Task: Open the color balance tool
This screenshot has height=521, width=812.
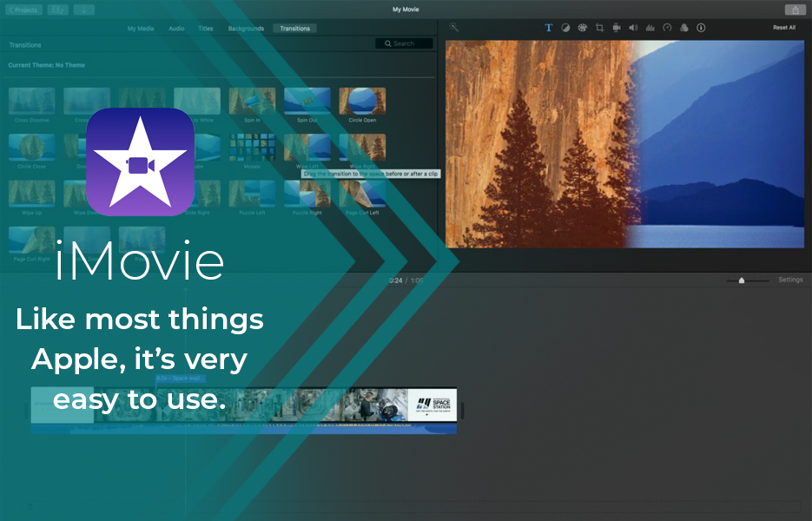Action: pyautogui.click(x=565, y=28)
